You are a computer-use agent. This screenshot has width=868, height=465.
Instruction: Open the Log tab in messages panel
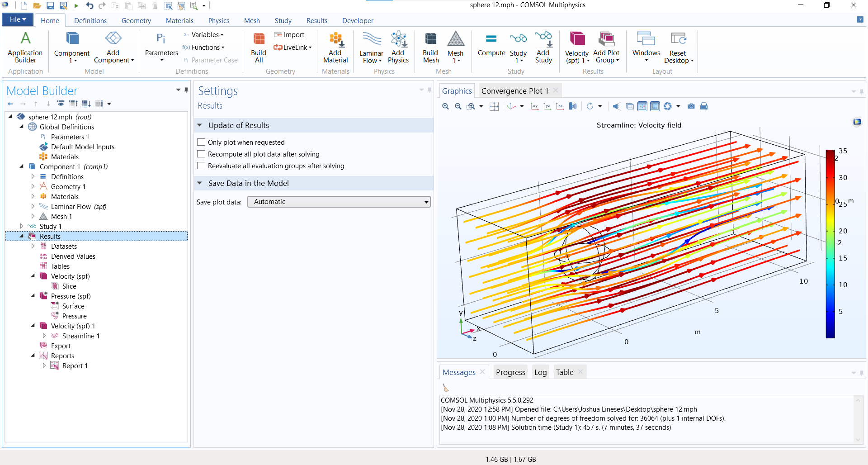[x=540, y=372]
